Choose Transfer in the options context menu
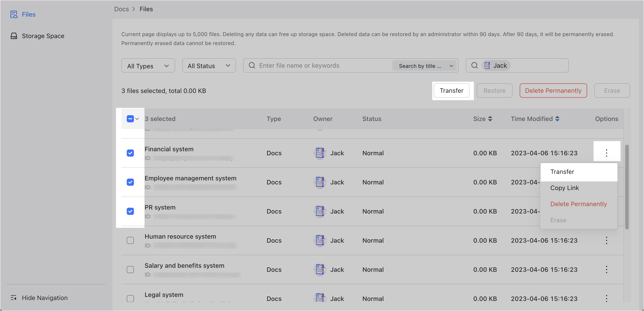 579,172
